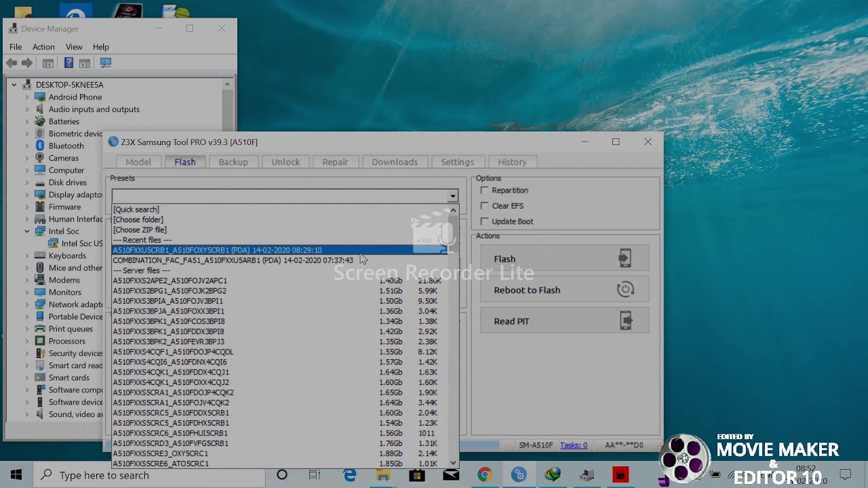
Task: Click the Reboot to Flash button
Action: [x=565, y=289]
